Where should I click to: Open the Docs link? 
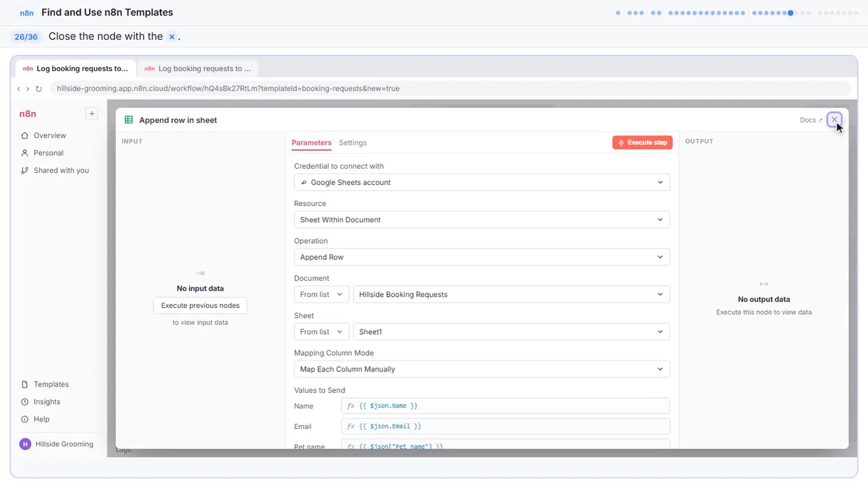[811, 120]
